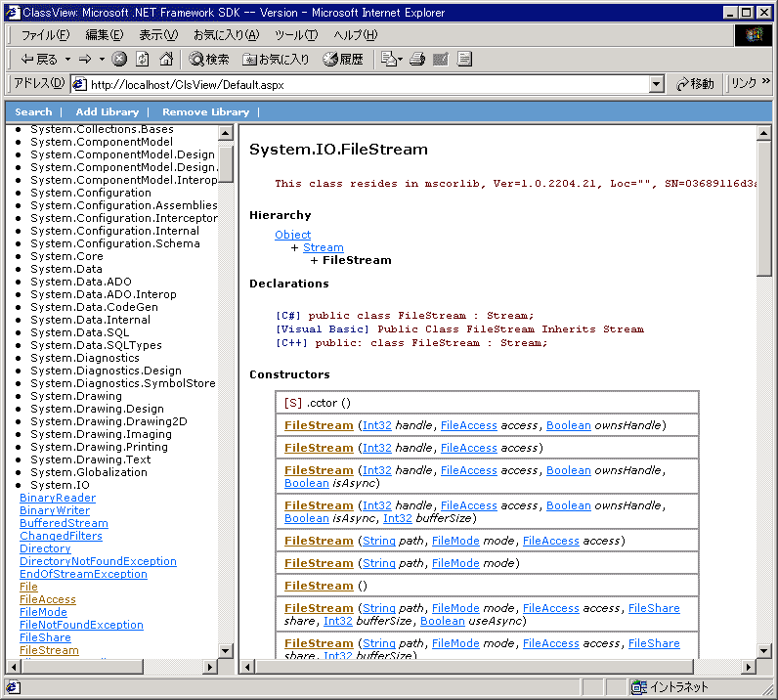The height and width of the screenshot is (700, 778).
Task: Click the page icon in the address bar
Action: 79,84
